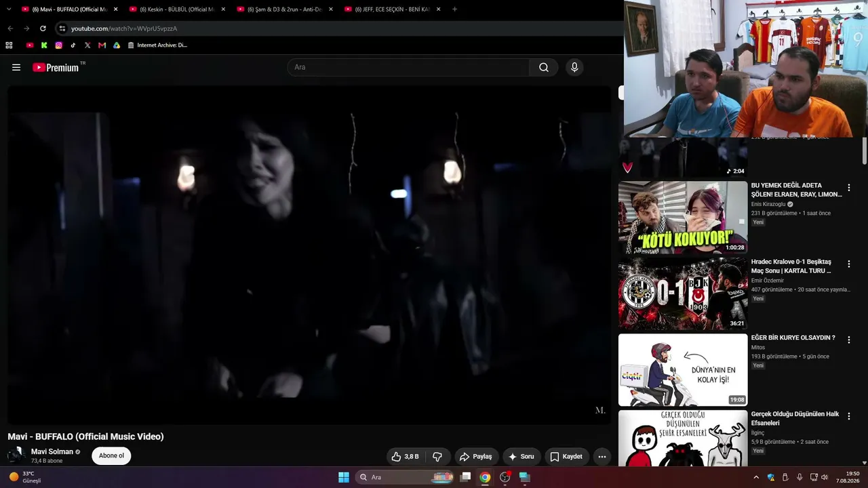The image size is (868, 488).
Task: Open weather widget showing 33°C Güneşli
Action: click(26, 477)
